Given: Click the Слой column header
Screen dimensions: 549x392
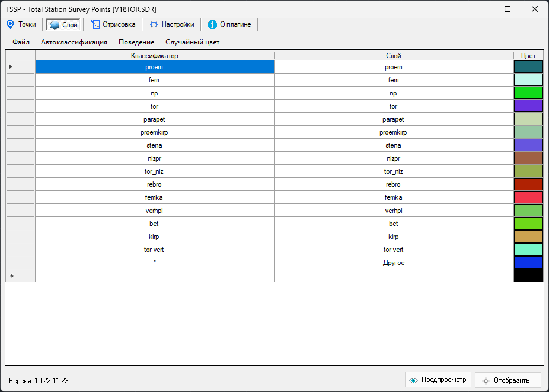Looking at the screenshot, I should [394, 56].
